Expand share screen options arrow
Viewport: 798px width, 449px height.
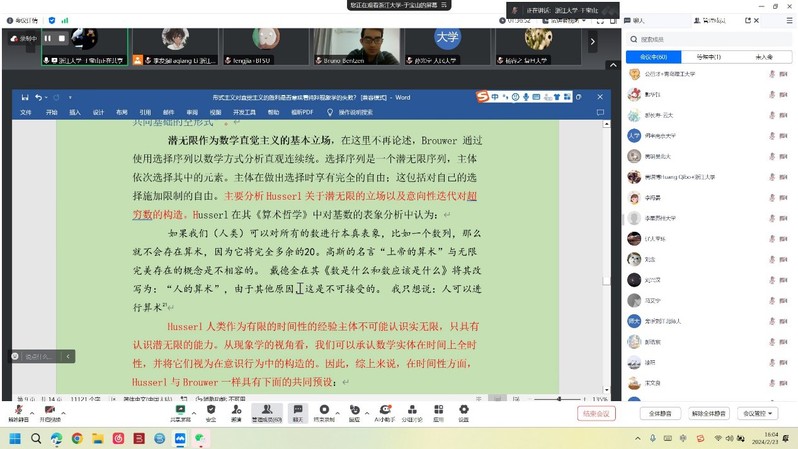pos(194,413)
